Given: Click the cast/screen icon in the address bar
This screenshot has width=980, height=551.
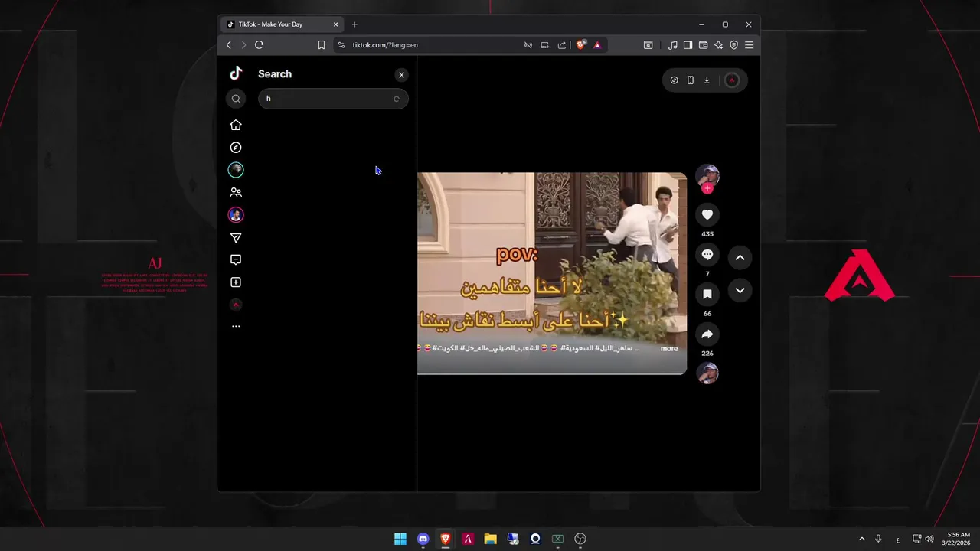Looking at the screenshot, I should pos(544,45).
